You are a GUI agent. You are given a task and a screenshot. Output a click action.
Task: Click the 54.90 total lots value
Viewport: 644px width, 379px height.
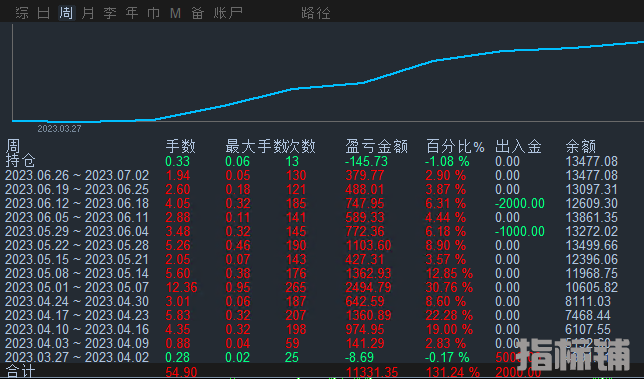click(182, 372)
